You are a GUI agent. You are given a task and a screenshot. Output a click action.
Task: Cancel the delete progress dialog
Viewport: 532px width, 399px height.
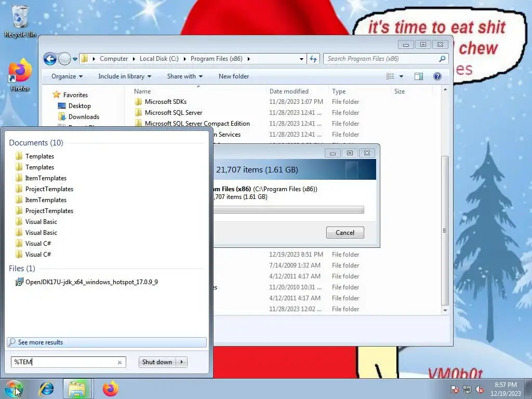[x=345, y=232]
